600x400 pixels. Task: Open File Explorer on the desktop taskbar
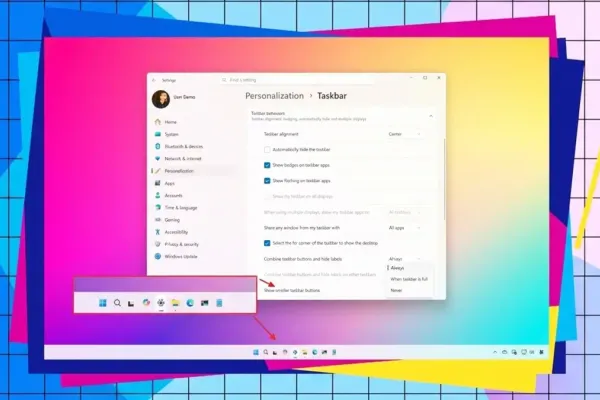[305, 352]
